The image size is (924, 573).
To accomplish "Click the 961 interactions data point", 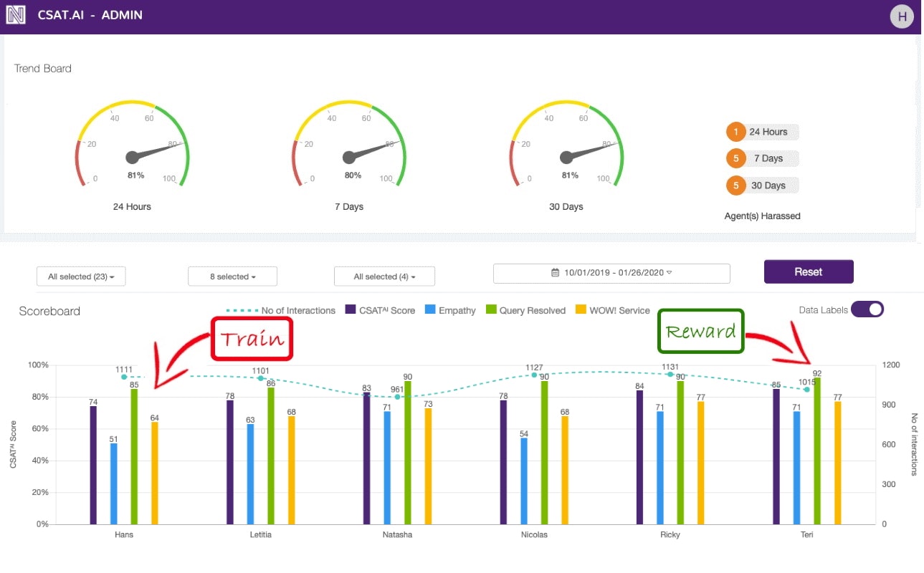I will 398,397.
